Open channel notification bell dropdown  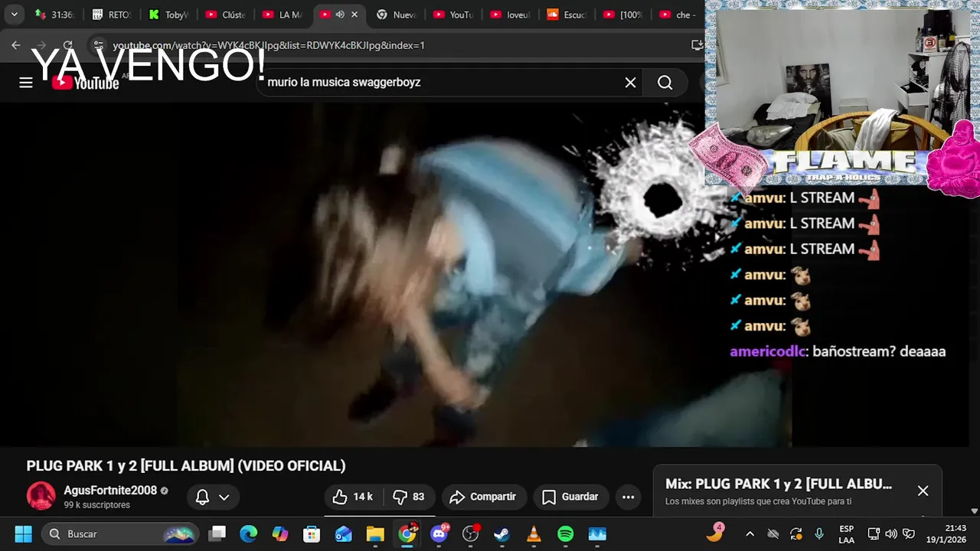pos(213,497)
